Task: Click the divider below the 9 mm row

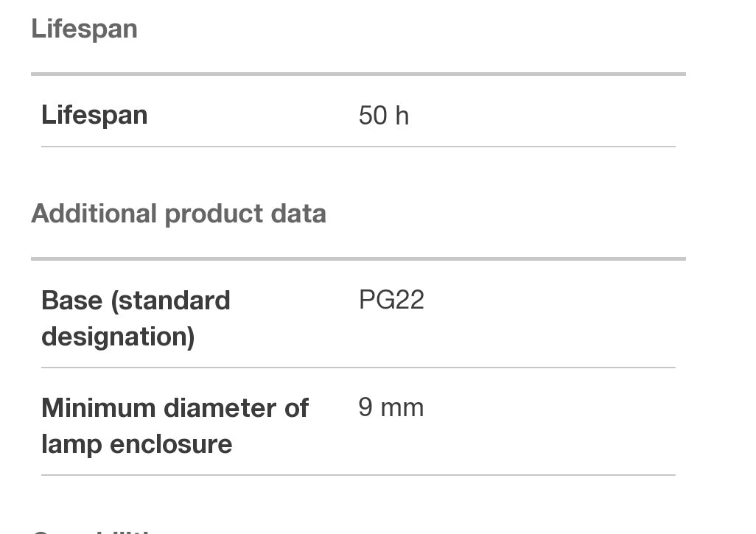Action: (x=358, y=475)
